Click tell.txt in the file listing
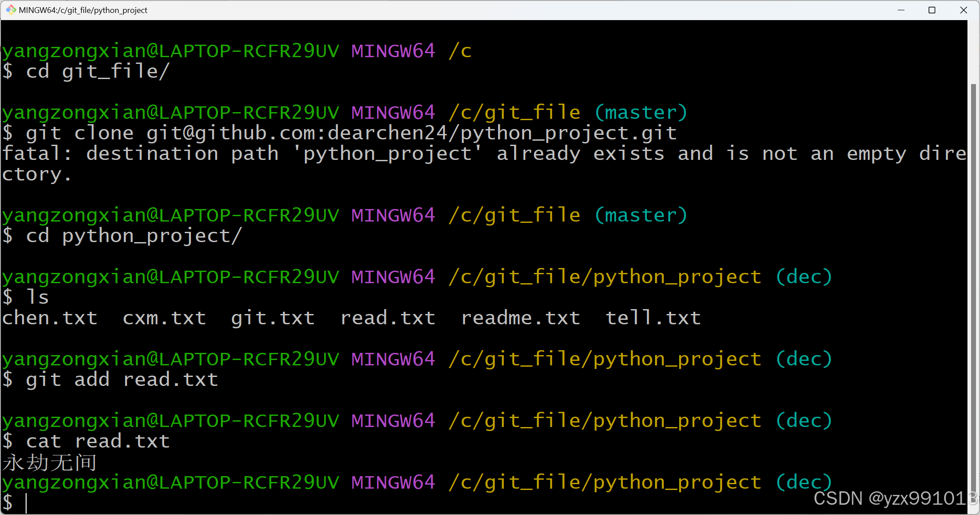This screenshot has height=515, width=980. (x=653, y=318)
